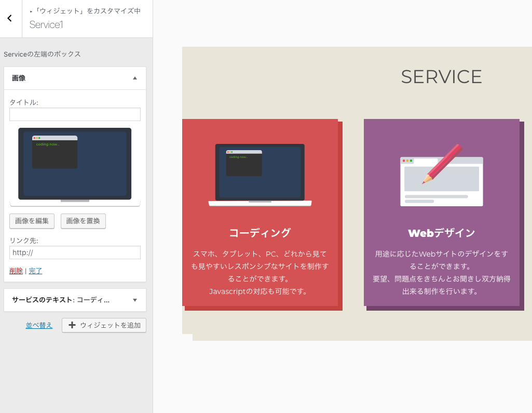Click Serviceの左端のボックス description text
532x413 pixels.
click(x=42, y=54)
